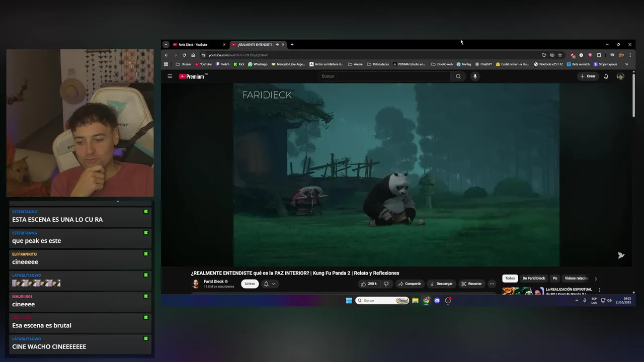Open YouTube notifications bell in header
Image resolution: width=644 pixels, height=362 pixels.
[606, 76]
